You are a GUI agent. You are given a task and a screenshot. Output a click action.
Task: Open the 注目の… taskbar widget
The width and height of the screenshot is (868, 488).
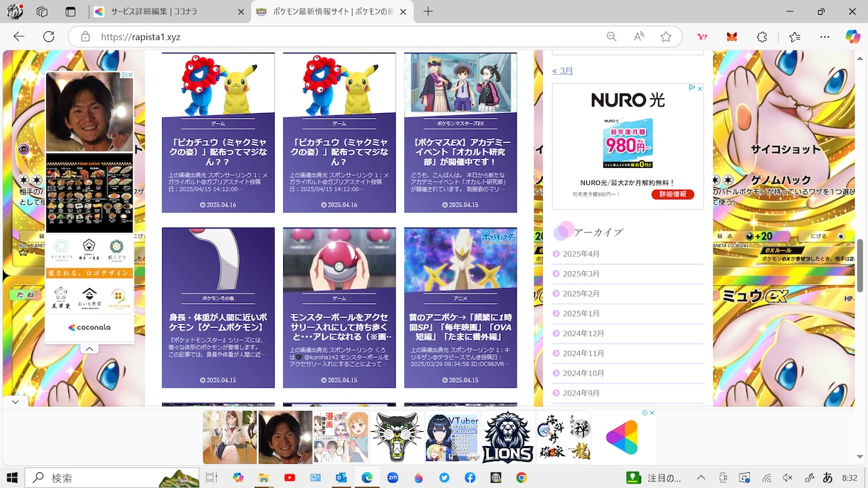[654, 477]
